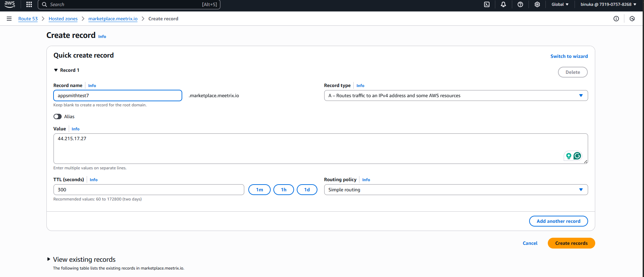Open the settings gear icon
Image resolution: width=644 pixels, height=277 pixels.
537,4
